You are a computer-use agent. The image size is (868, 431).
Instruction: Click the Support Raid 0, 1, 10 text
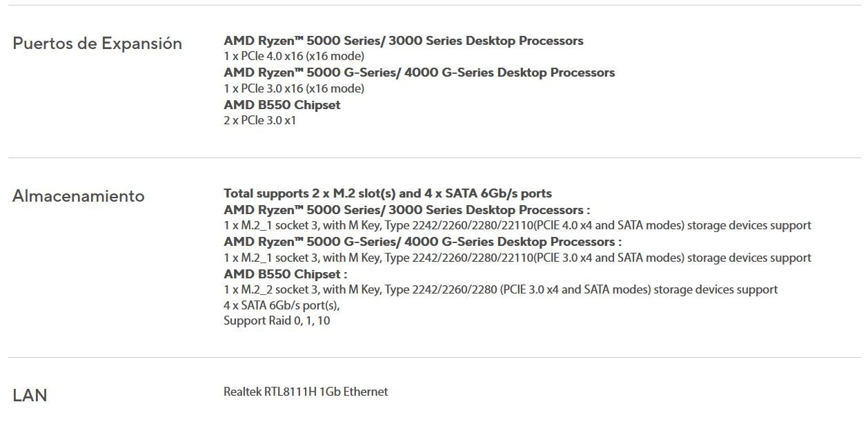[x=277, y=320]
